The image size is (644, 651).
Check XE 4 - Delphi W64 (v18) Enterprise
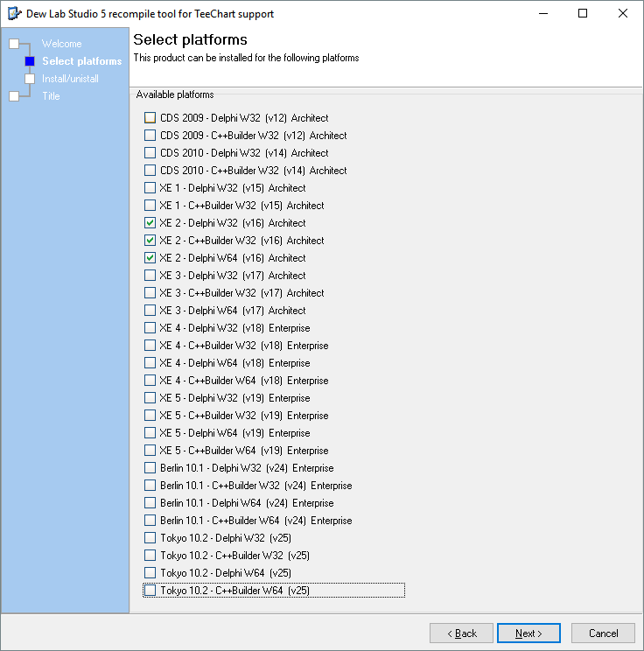tap(150, 363)
